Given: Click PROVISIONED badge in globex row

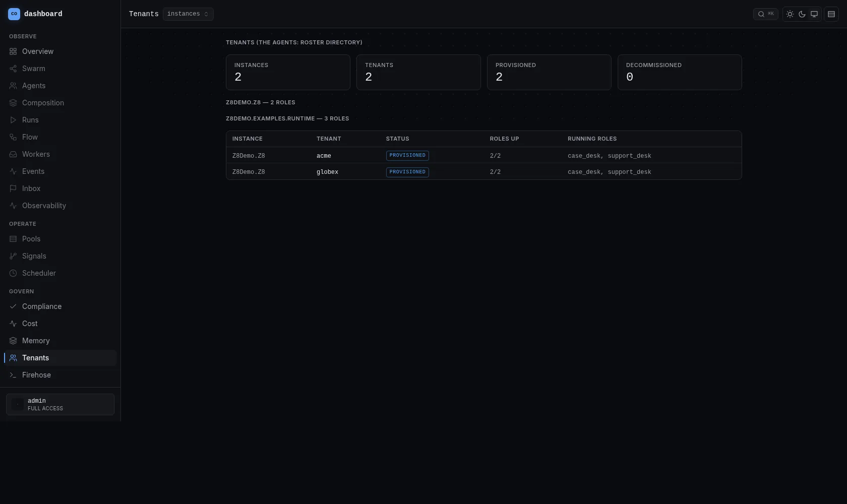Looking at the screenshot, I should pyautogui.click(x=407, y=172).
